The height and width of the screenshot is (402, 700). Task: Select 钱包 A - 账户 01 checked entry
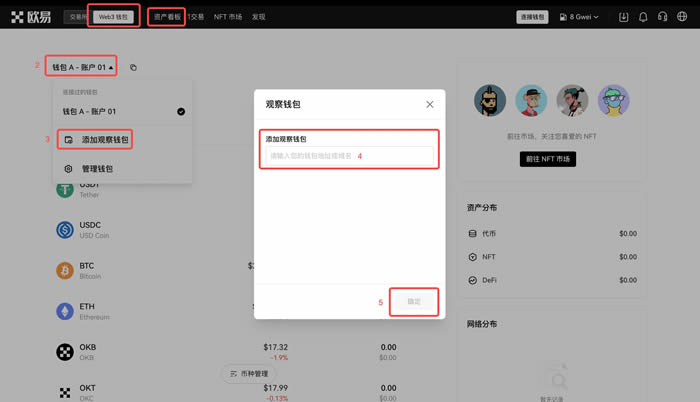(x=122, y=112)
